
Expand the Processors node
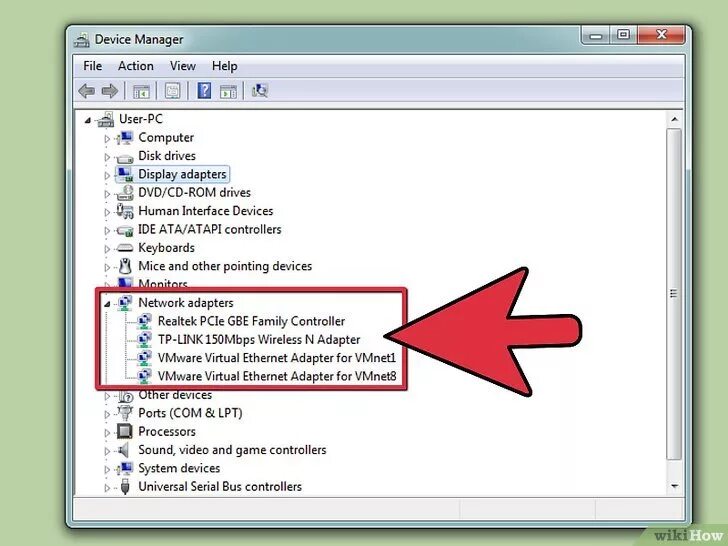tap(107, 433)
